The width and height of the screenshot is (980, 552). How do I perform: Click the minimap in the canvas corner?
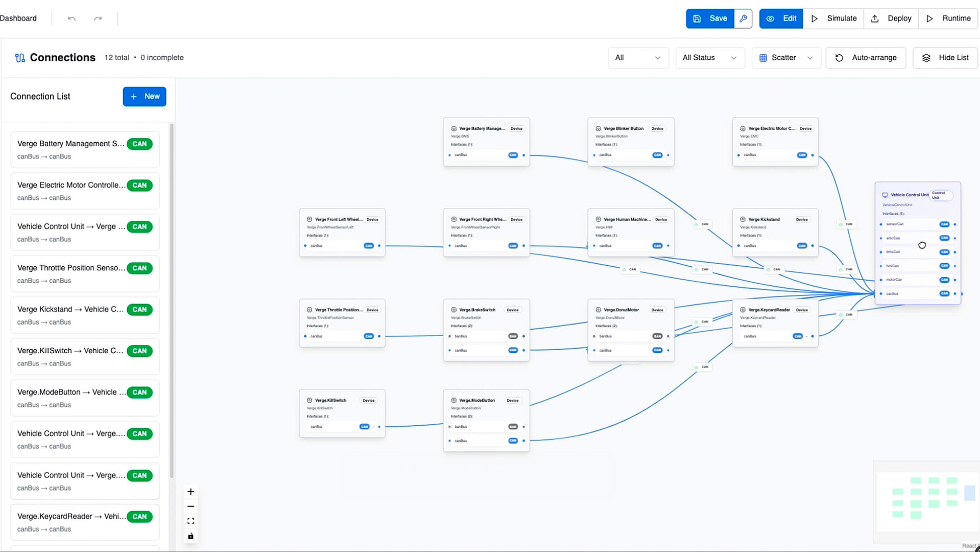(x=926, y=502)
